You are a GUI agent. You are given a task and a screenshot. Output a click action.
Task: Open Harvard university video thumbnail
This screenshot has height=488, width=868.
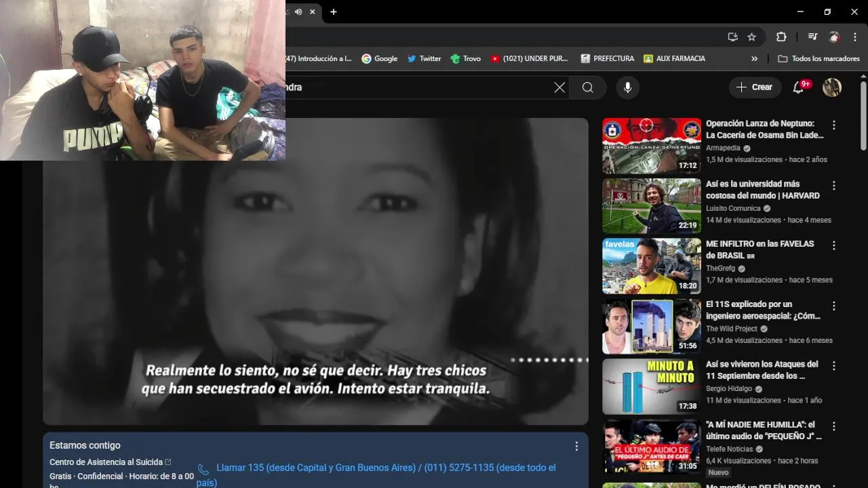coord(652,206)
